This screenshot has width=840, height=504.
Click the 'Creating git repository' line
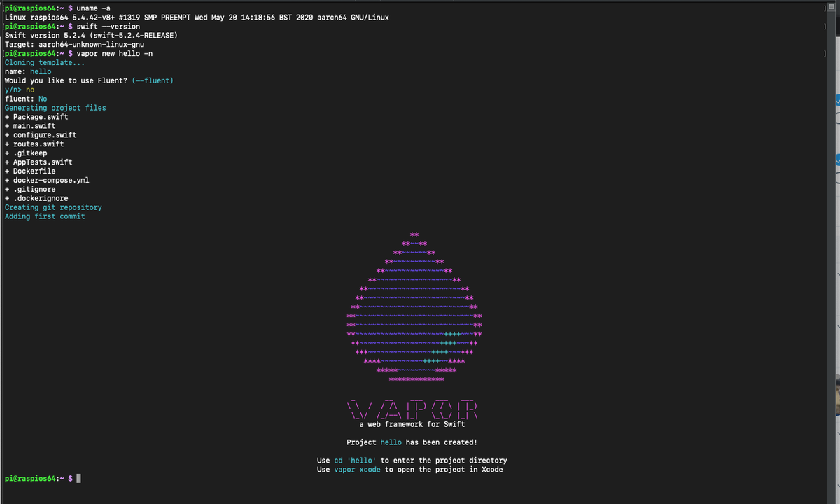(x=53, y=208)
